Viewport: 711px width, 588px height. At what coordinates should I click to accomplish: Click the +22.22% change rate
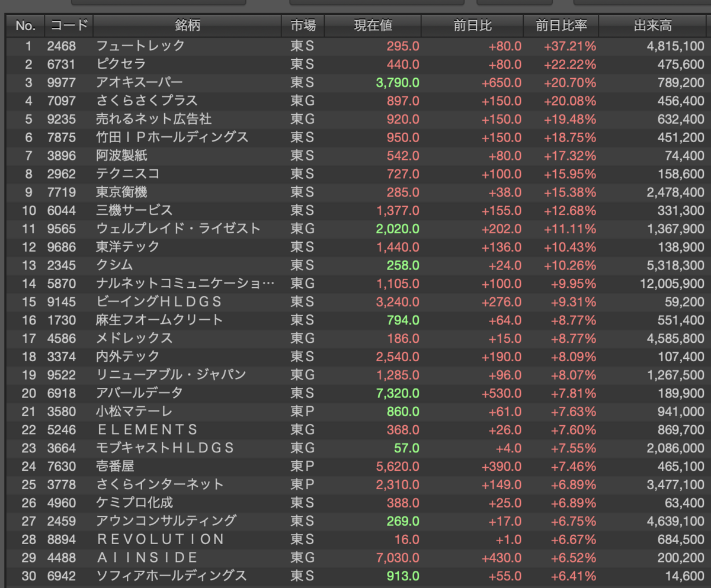[570, 64]
